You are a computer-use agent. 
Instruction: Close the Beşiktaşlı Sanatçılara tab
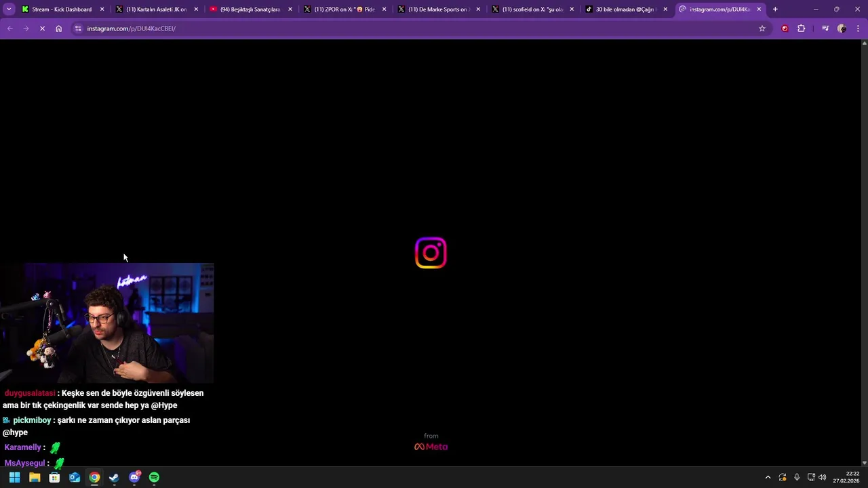point(290,9)
